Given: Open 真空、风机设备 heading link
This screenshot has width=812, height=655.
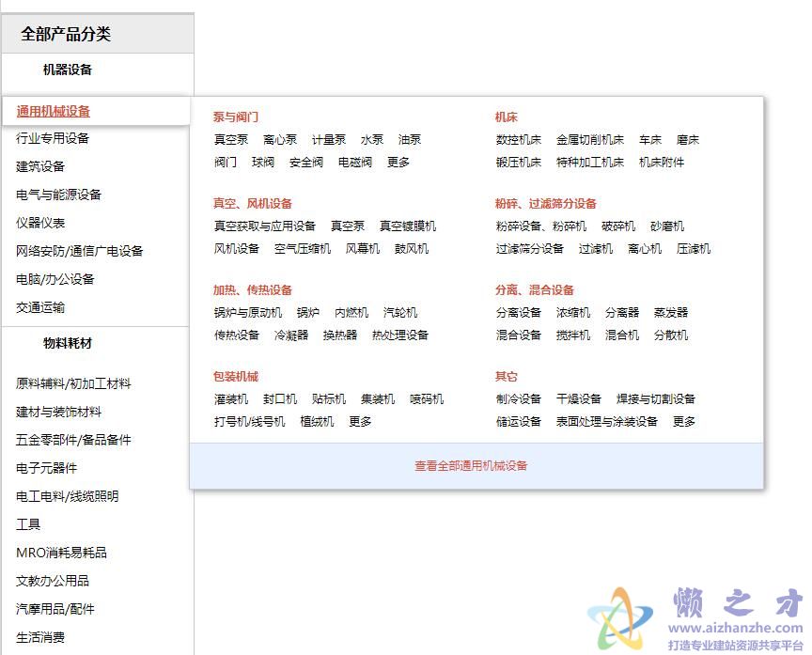Looking at the screenshot, I should click(x=252, y=204).
